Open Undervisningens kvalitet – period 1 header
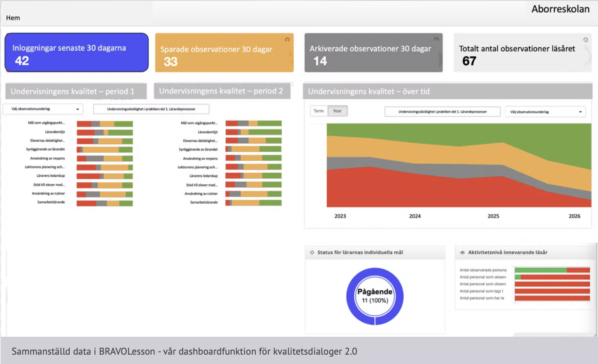 76,92
